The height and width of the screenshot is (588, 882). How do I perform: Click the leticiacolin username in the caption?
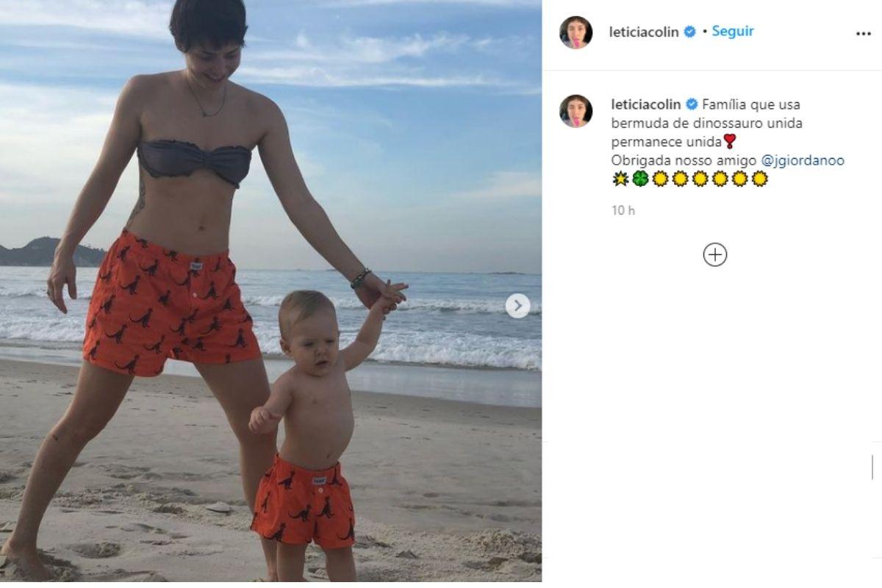[645, 104]
